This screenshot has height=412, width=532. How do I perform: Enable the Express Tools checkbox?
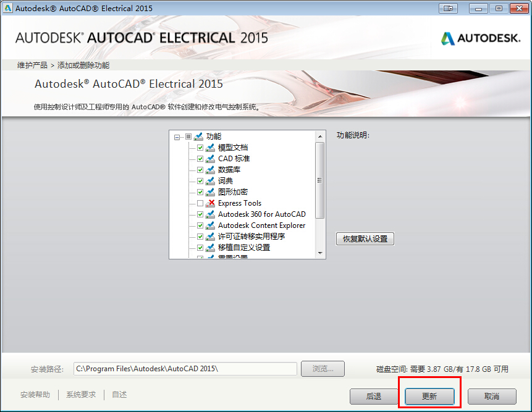pos(200,203)
